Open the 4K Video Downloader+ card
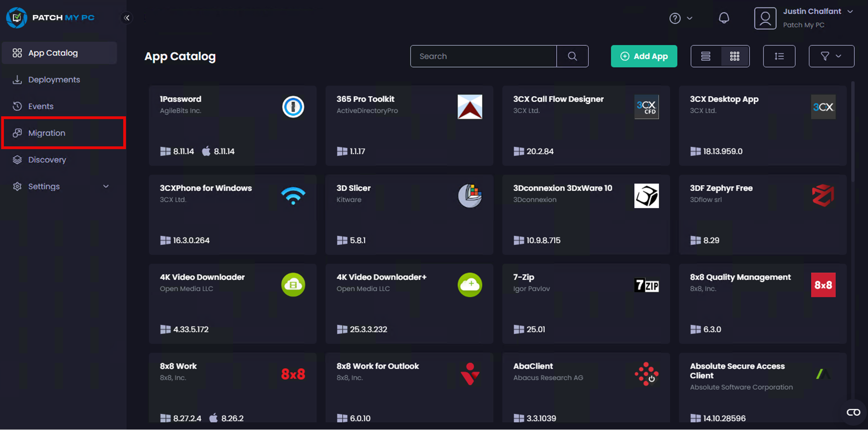 [x=409, y=303]
